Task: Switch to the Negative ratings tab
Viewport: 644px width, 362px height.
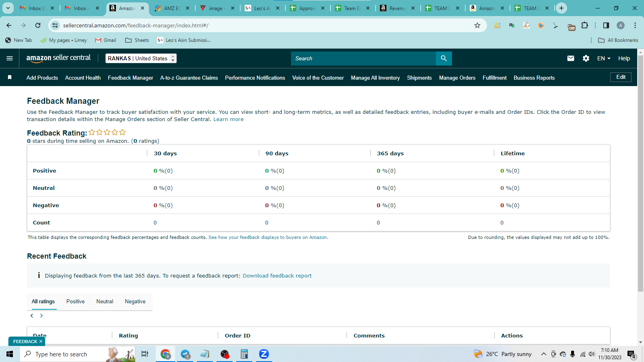Action: click(x=135, y=301)
